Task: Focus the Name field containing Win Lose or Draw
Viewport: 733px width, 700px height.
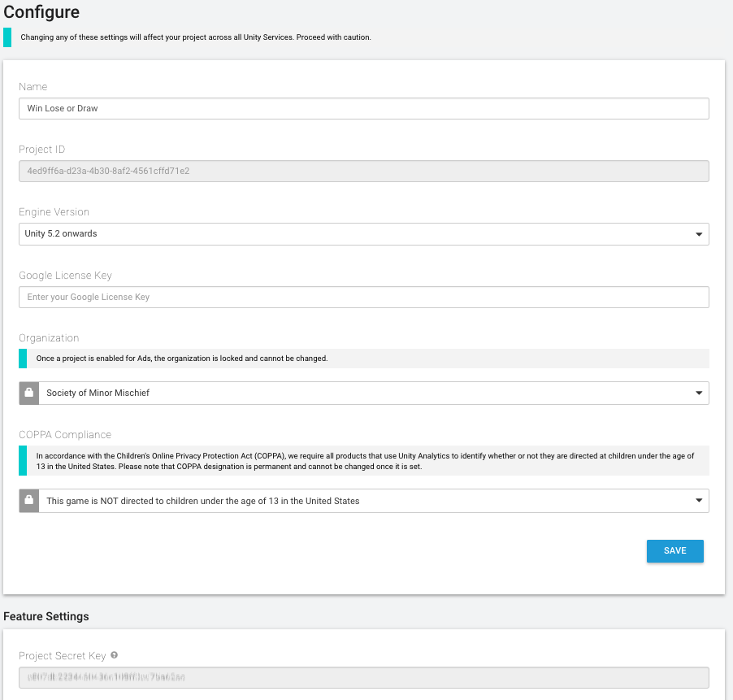Action: [363, 108]
